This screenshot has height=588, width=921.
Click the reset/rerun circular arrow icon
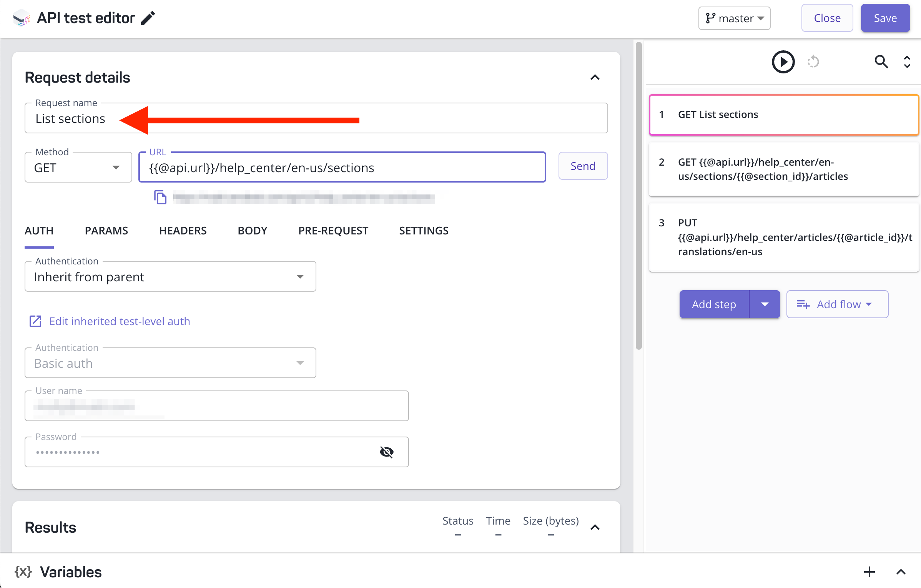813,62
